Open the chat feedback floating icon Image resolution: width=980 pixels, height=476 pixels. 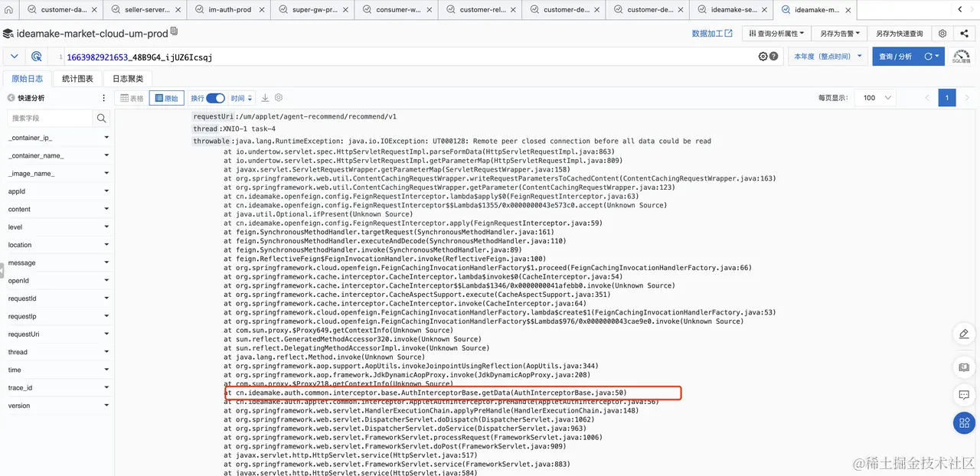click(x=964, y=395)
